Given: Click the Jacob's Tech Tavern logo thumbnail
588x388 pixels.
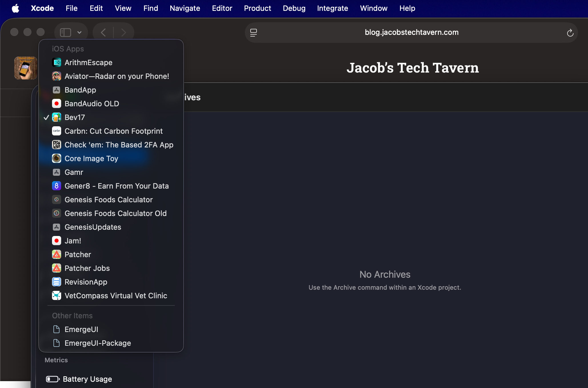Looking at the screenshot, I should (25, 68).
